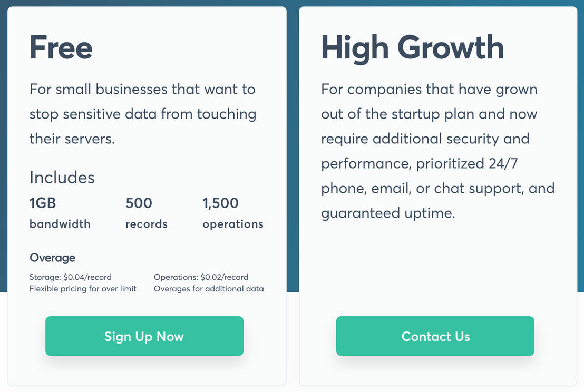Click the Overages for additional data text
Screen dimensions: 584x392
coord(209,289)
